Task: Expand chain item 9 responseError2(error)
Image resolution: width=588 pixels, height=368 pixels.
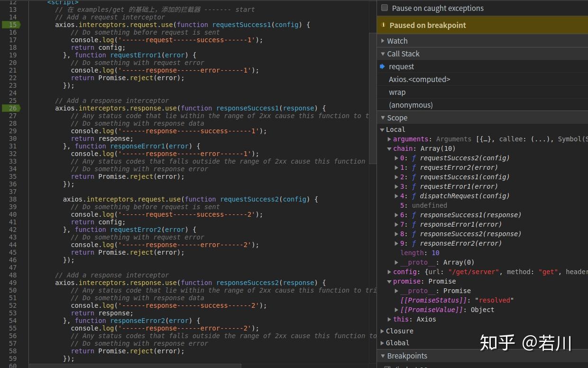Action: pyautogui.click(x=396, y=243)
